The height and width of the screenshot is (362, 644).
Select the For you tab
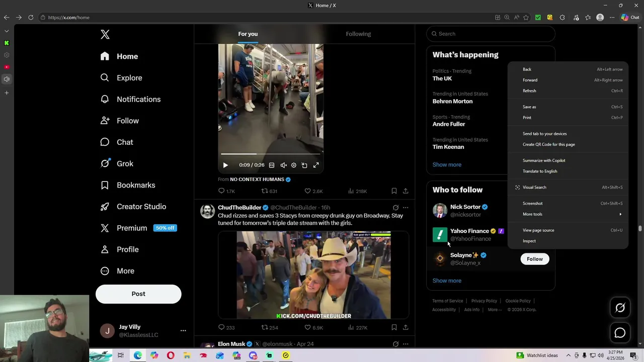248,34
